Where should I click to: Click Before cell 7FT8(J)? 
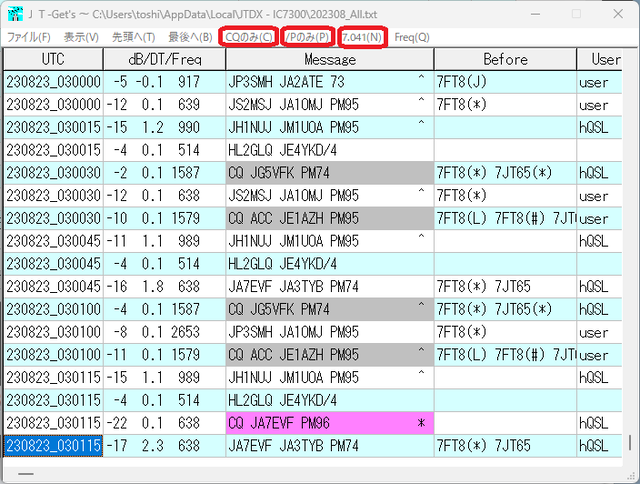tap(505, 82)
